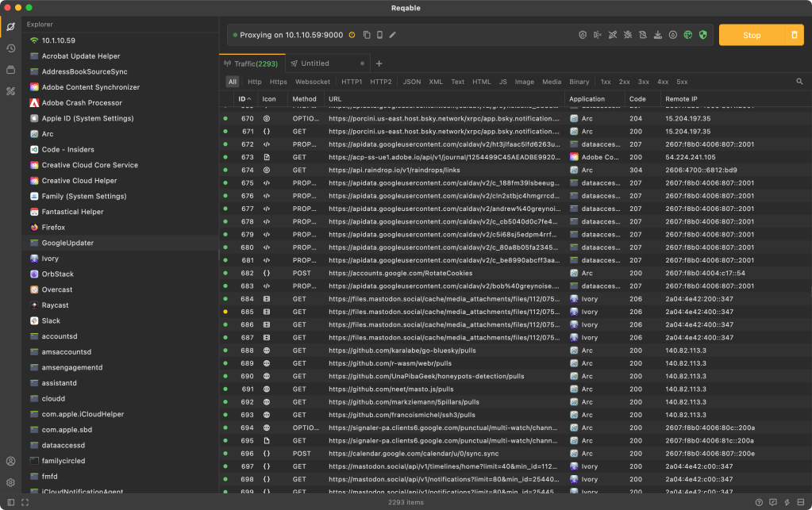Click the search icon in filter bar

[799, 82]
